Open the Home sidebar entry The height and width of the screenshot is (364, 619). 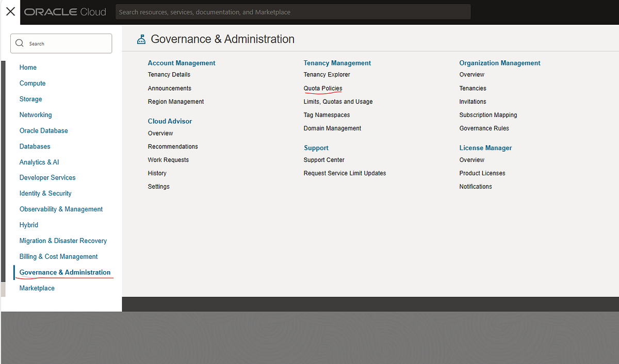point(28,67)
